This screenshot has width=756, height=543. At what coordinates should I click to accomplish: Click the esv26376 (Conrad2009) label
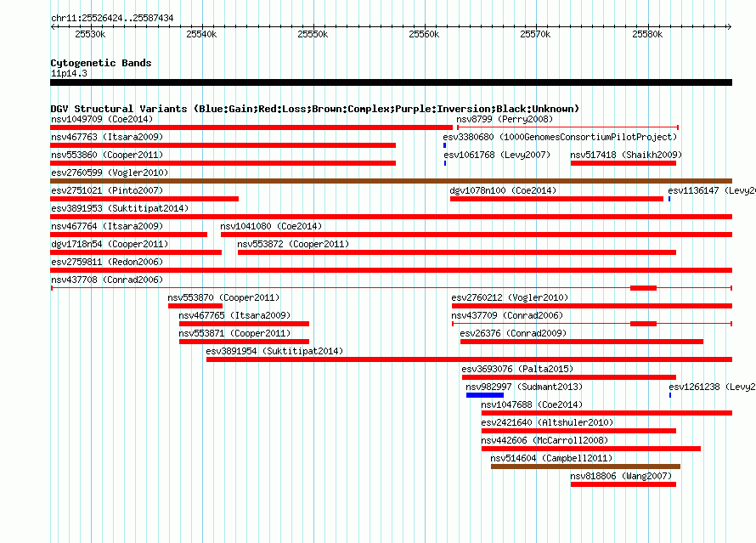(x=513, y=333)
